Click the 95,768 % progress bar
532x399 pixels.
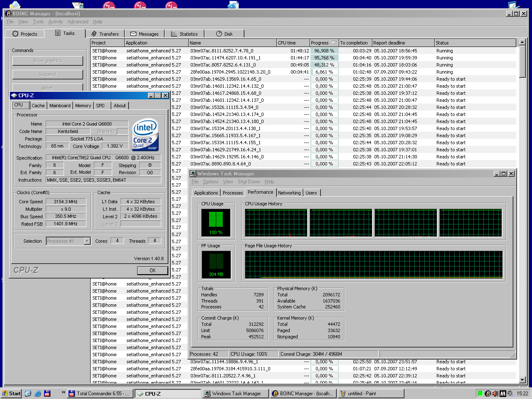[324, 58]
